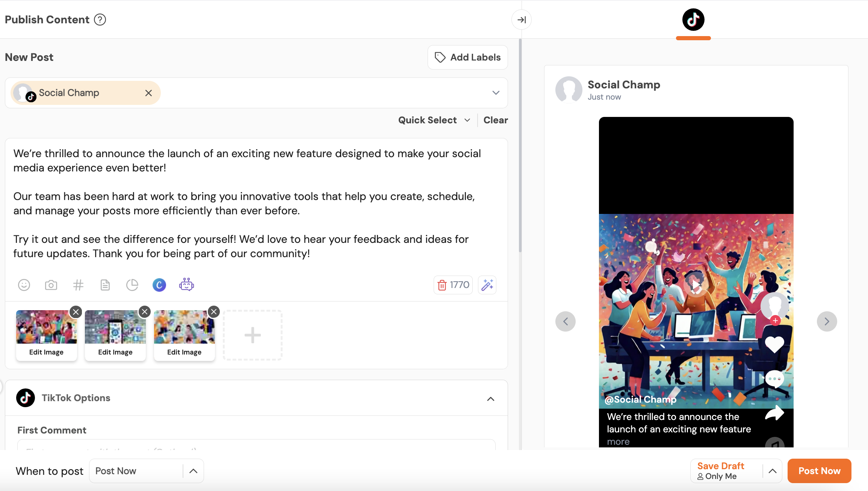Collapse the preview panel arrow
This screenshot has height=491, width=868.
[x=522, y=20]
